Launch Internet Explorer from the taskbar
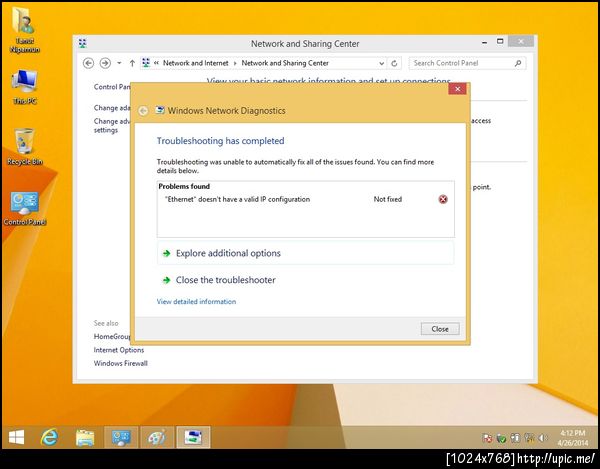Screen dimensions: 600x469 click(50, 437)
